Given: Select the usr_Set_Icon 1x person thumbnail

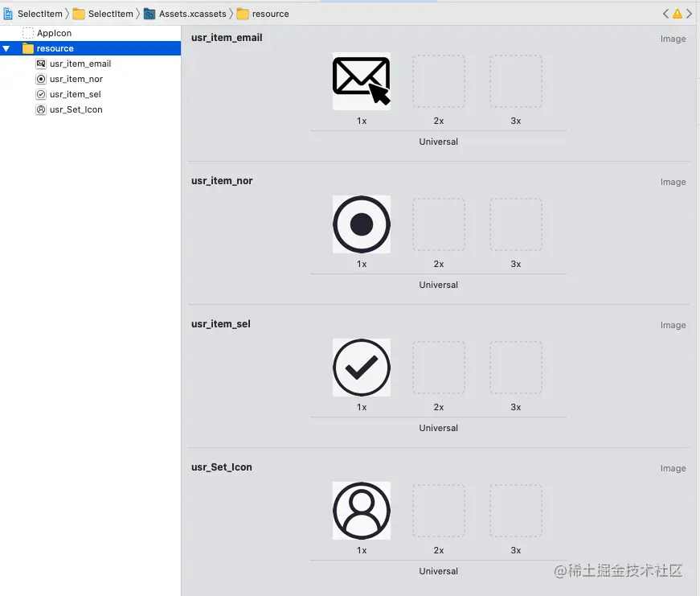Looking at the screenshot, I should (x=362, y=511).
